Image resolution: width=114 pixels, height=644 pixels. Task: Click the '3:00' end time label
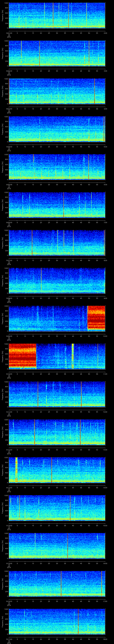click(x=105, y=71)
